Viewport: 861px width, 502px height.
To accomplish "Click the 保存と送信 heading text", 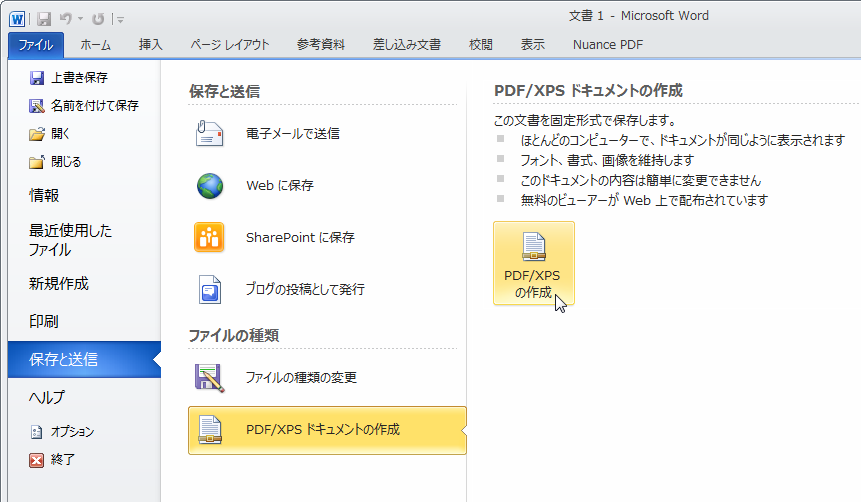I will (x=225, y=92).
